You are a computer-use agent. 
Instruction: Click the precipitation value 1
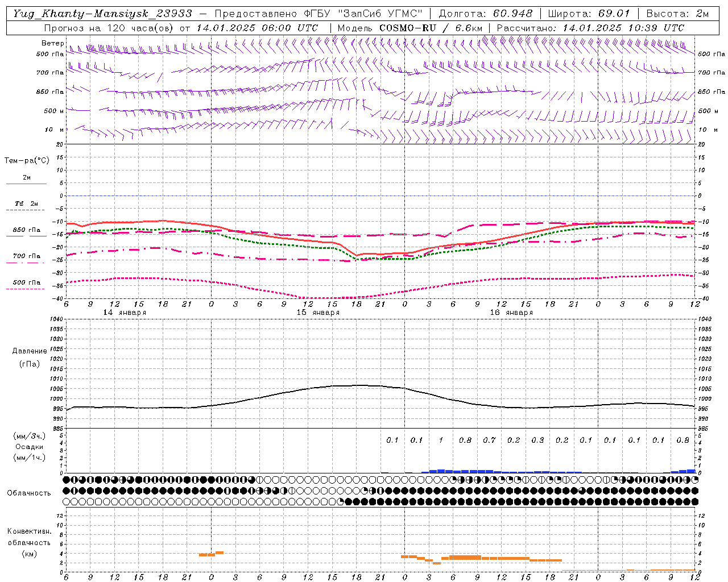[x=441, y=440]
